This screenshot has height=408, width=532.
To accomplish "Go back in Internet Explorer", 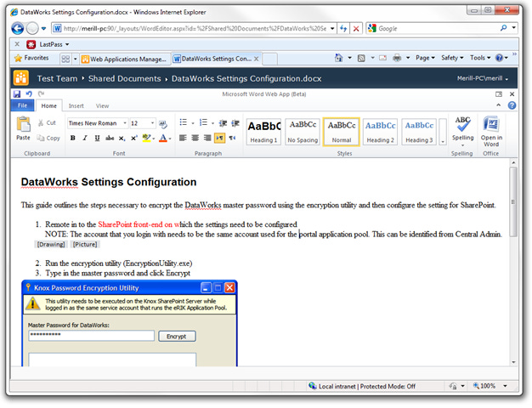I will pos(18,29).
